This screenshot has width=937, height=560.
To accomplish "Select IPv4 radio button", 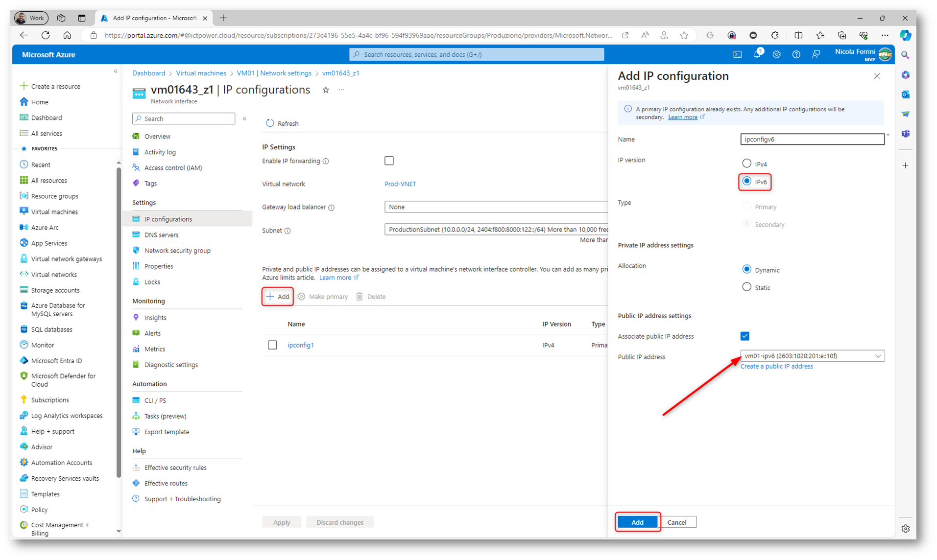I will pyautogui.click(x=746, y=163).
